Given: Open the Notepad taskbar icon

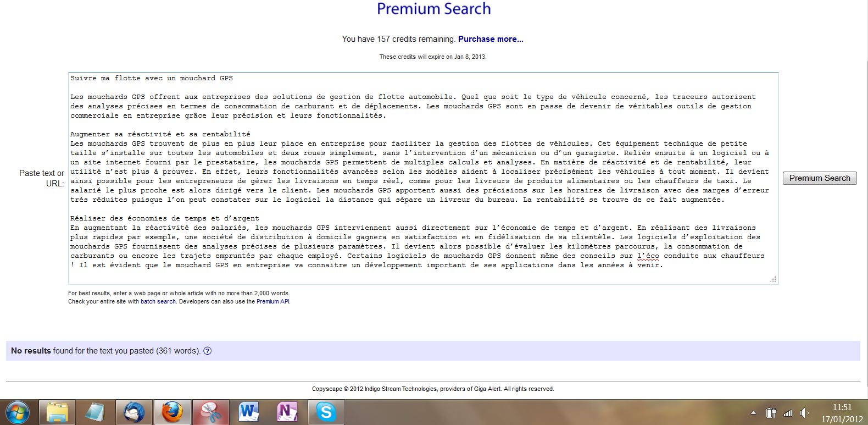Looking at the screenshot, I should pyautogui.click(x=95, y=412).
